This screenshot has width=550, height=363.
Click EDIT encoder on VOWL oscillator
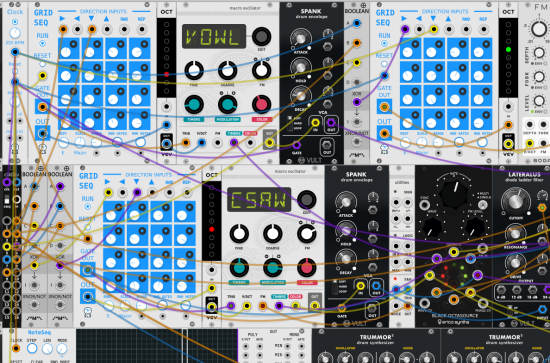[x=261, y=36]
